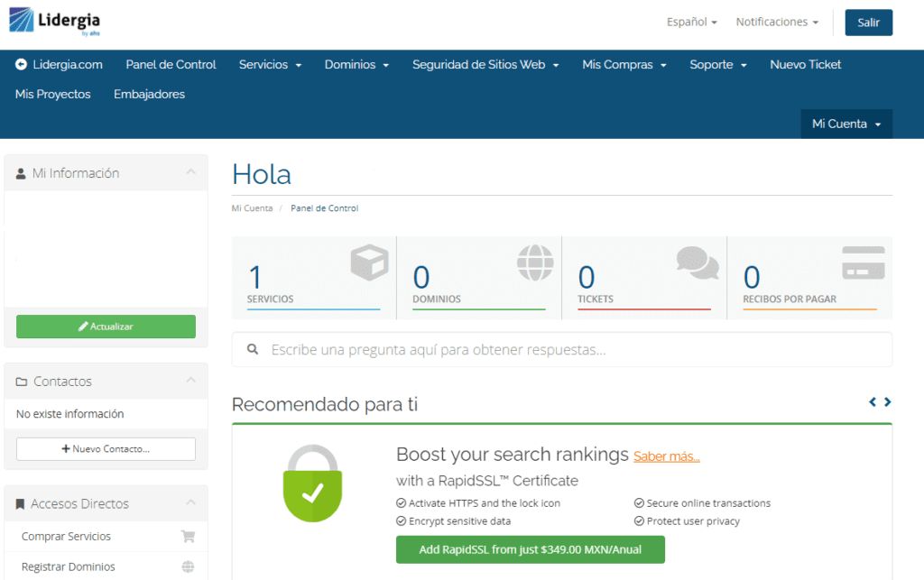Click Add RapidSSL from $349.00 button

(531, 549)
